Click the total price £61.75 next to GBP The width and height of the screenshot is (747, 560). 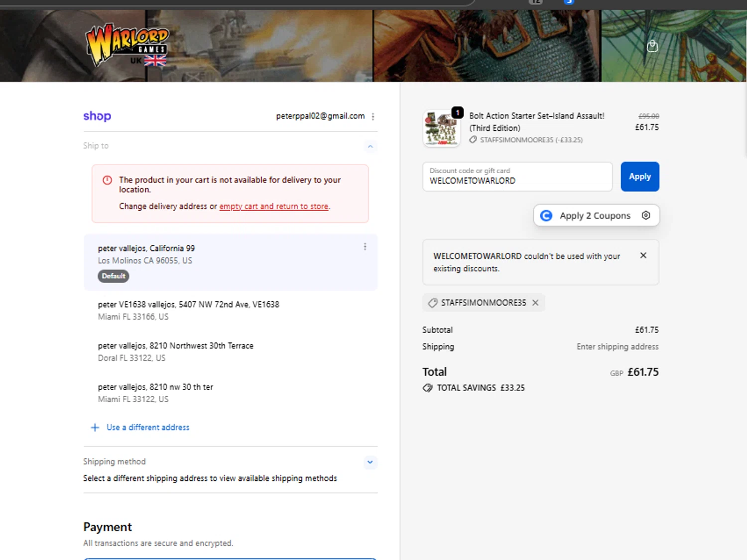643,372
